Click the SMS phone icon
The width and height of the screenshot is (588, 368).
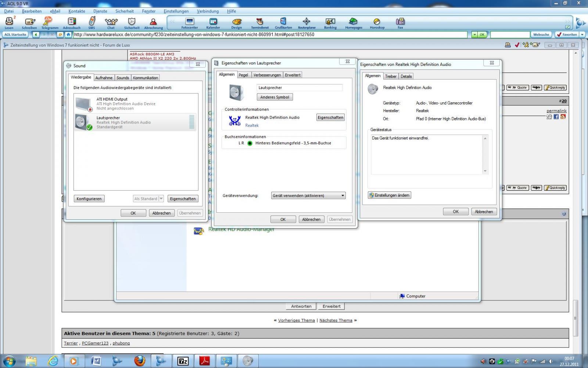tap(92, 23)
